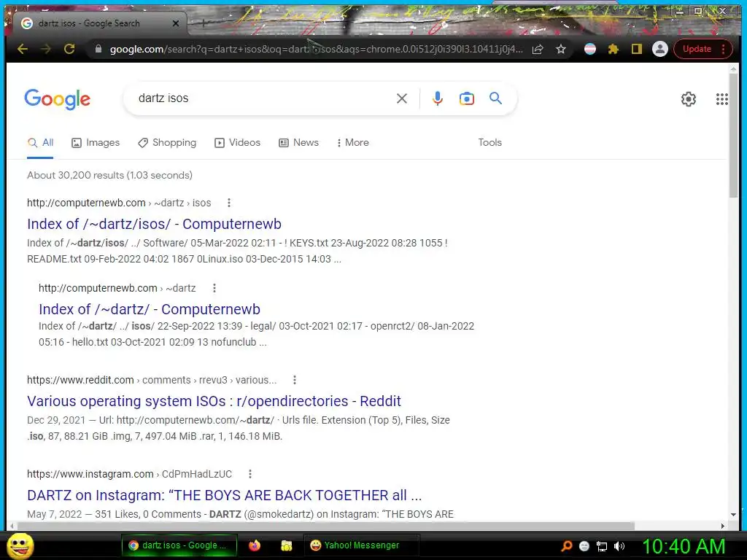This screenshot has height=560, width=747.
Task: Select the All results tab
Action: coord(41,142)
